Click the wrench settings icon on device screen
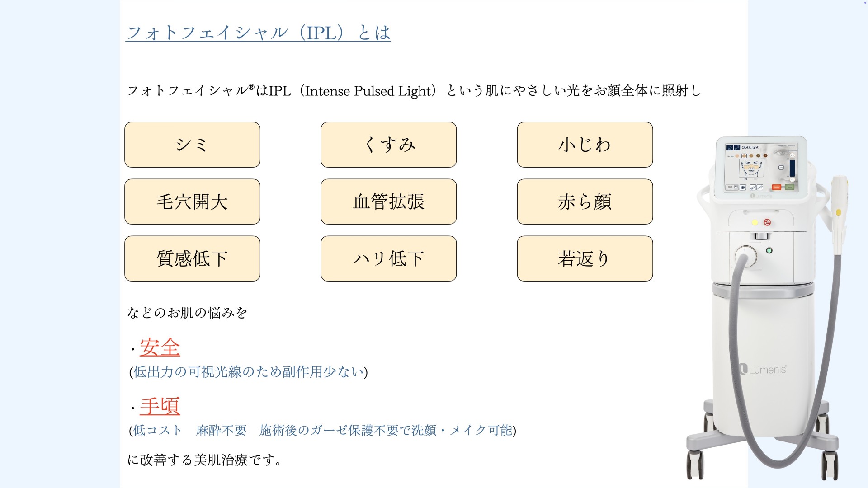Viewport: 868px width, 488px height. 736,148
